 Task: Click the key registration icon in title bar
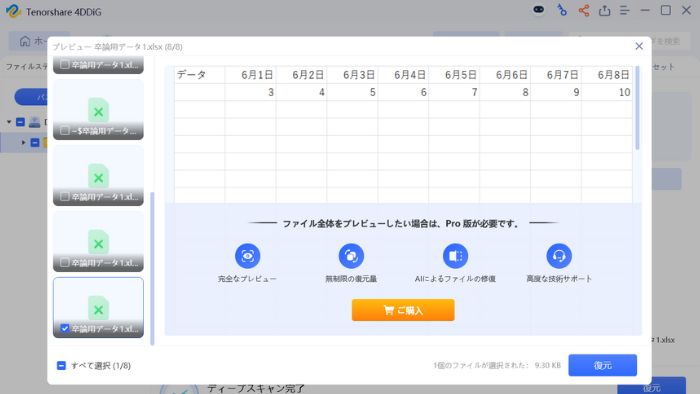click(x=562, y=10)
